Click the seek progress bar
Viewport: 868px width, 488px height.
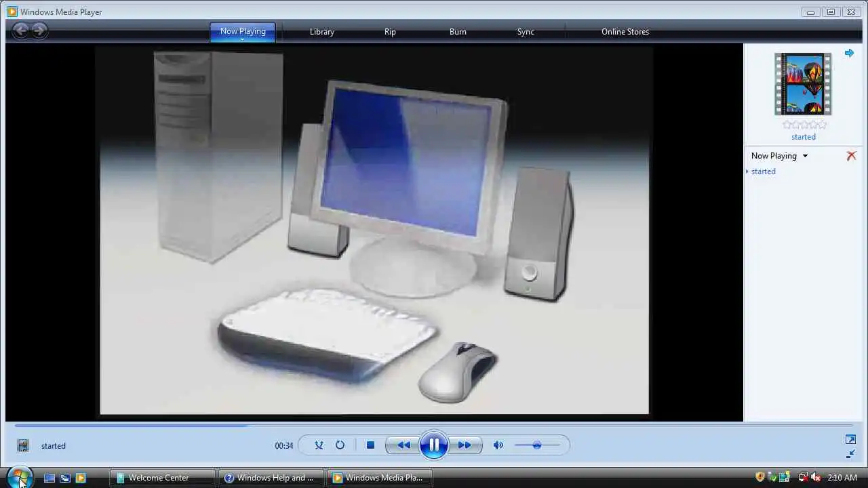coord(434,426)
